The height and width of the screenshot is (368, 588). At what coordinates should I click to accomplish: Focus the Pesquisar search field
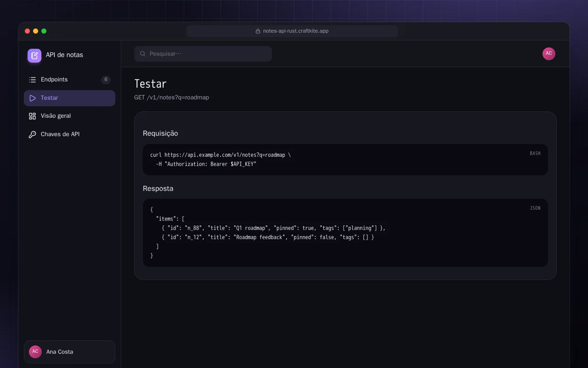(203, 54)
